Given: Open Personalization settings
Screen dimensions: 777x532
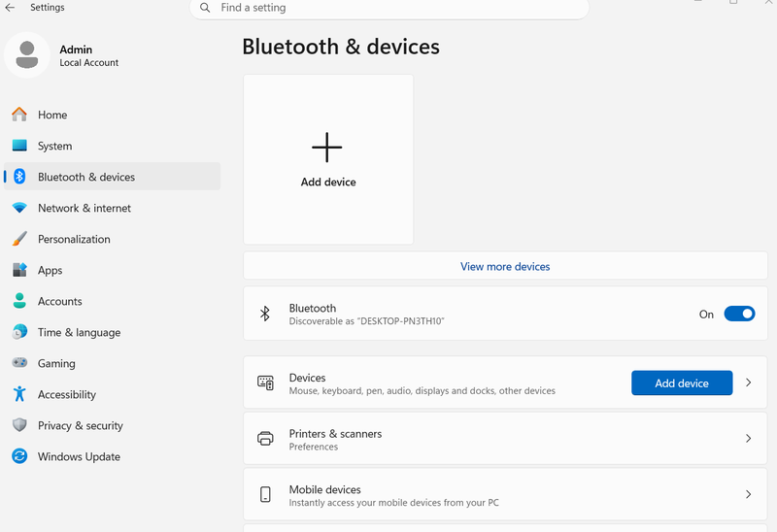Looking at the screenshot, I should [x=112, y=239].
